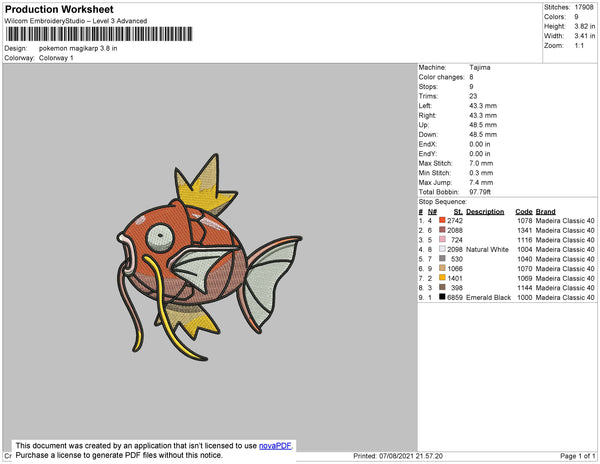The height and width of the screenshot is (464, 600).
Task: Click the barcode under the worksheet title
Action: pyautogui.click(x=99, y=34)
